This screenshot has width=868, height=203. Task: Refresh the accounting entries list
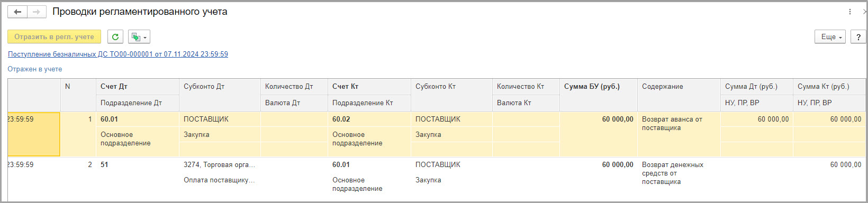115,37
